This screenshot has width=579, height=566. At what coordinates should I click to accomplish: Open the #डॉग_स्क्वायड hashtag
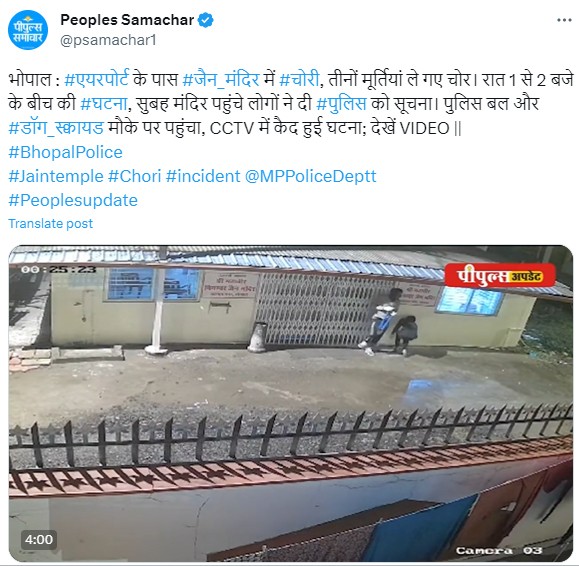pyautogui.click(x=56, y=128)
